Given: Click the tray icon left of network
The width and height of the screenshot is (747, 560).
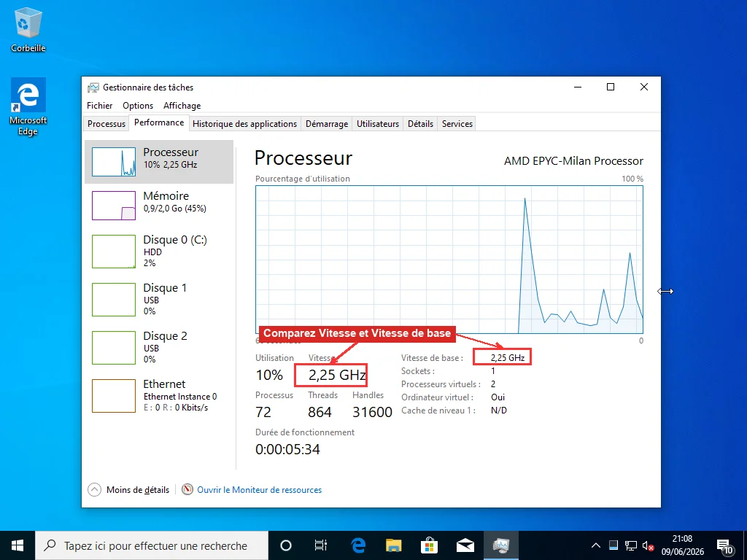Looking at the screenshot, I should click(x=614, y=545).
